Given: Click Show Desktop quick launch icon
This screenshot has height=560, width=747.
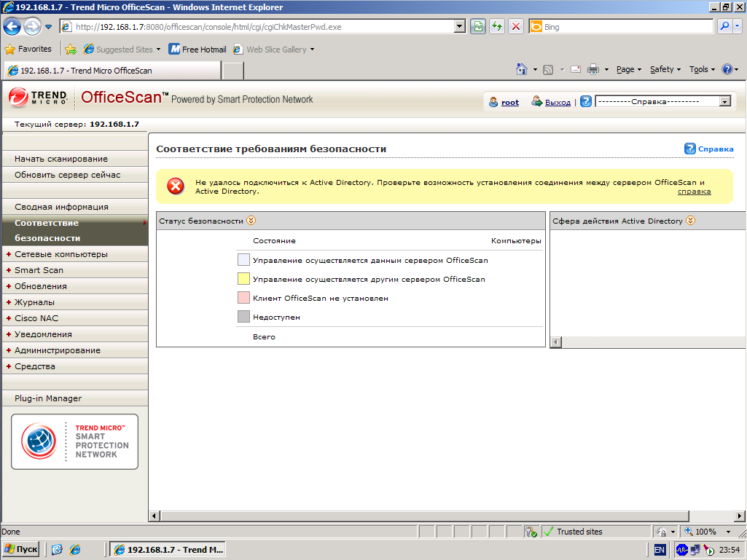Looking at the screenshot, I should pyautogui.click(x=57, y=550).
